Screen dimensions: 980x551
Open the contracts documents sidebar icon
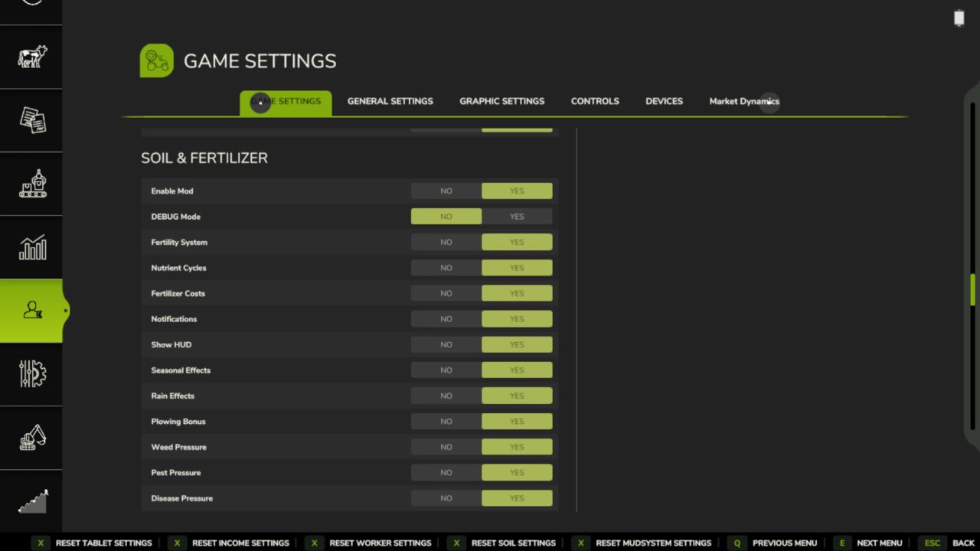[32, 120]
